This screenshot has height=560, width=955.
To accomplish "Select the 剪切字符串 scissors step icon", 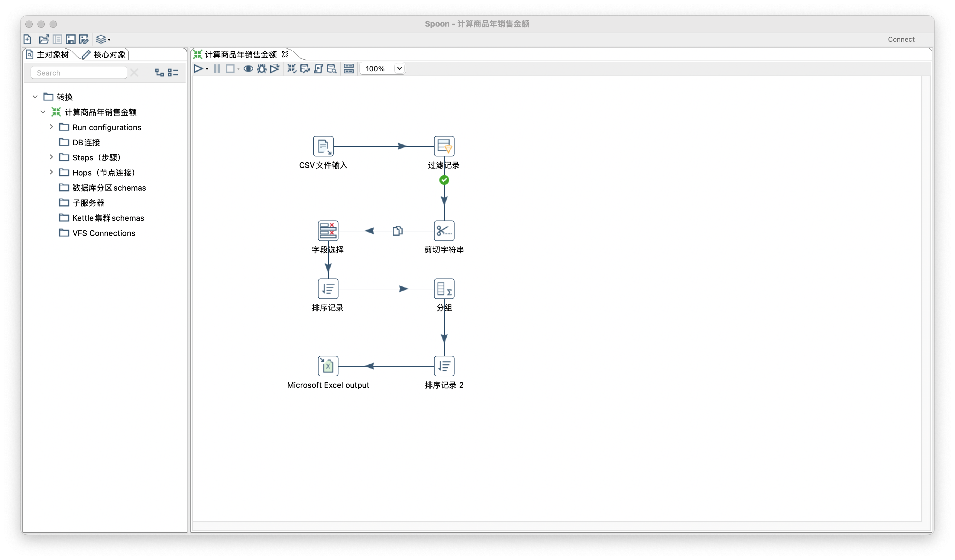I will pyautogui.click(x=444, y=230).
